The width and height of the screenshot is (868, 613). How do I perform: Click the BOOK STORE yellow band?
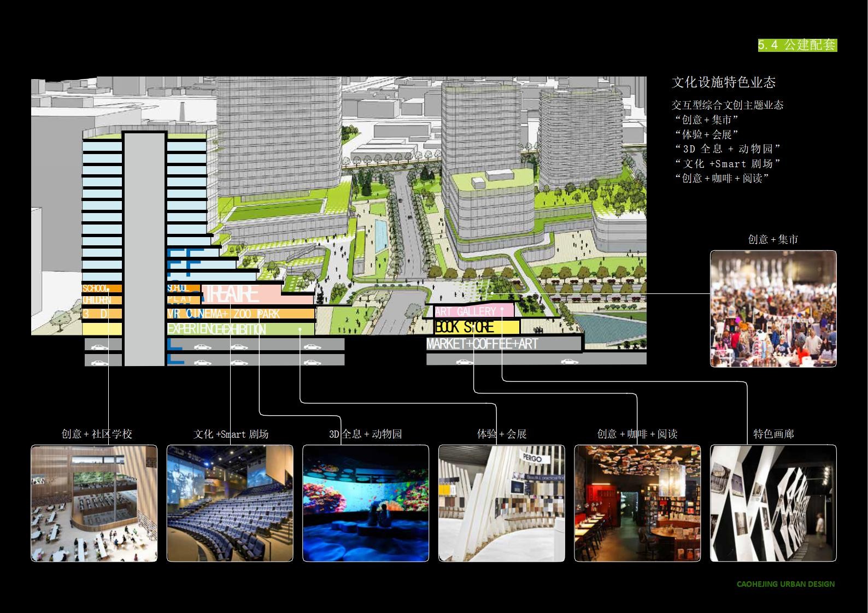pos(476,327)
